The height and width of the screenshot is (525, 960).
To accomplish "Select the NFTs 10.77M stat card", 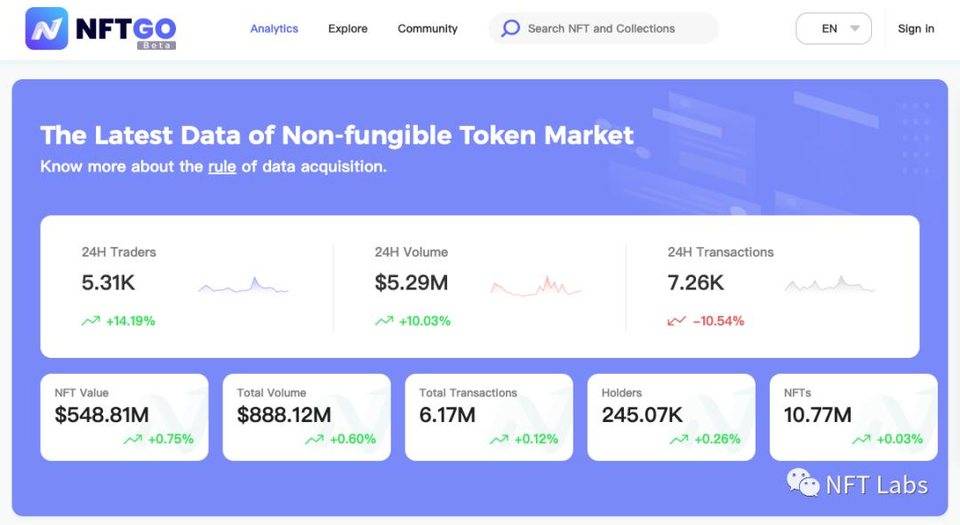I will pyautogui.click(x=853, y=417).
